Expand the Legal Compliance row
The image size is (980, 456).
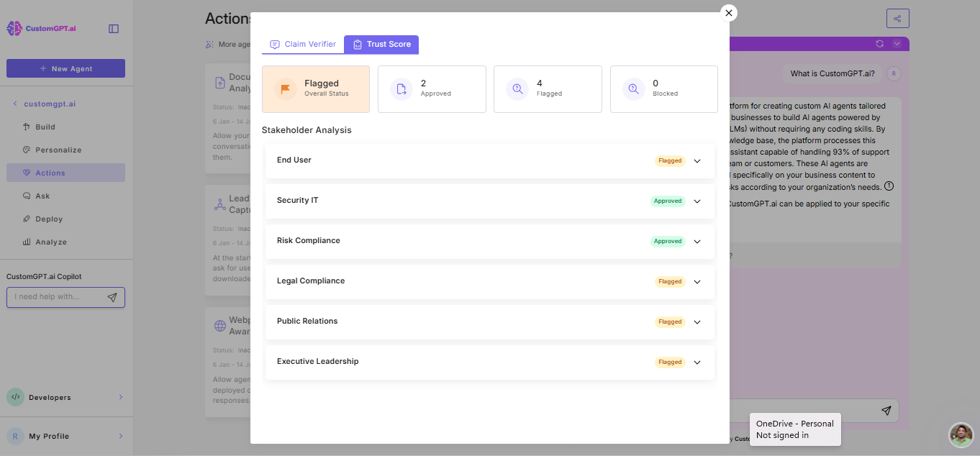click(x=697, y=281)
